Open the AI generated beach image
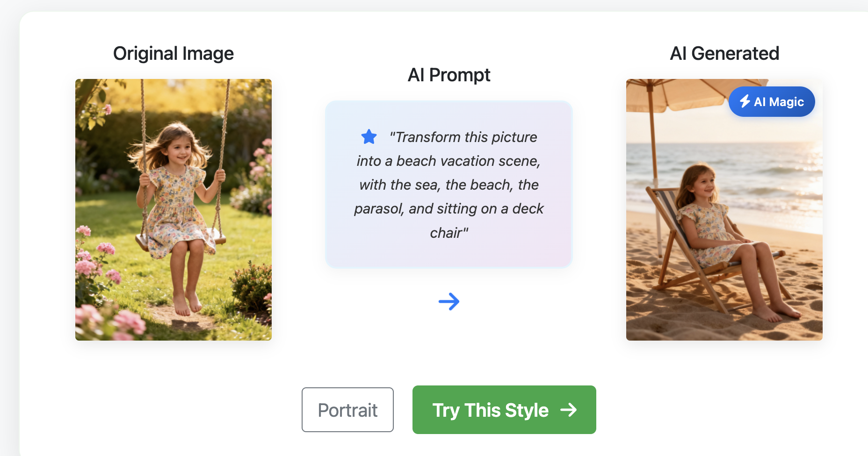This screenshot has width=868, height=456. point(724,209)
